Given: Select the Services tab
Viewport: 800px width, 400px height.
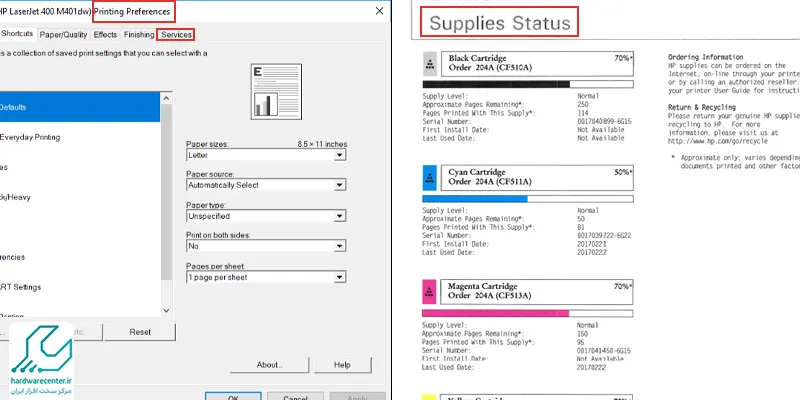Looking at the screenshot, I should [176, 35].
